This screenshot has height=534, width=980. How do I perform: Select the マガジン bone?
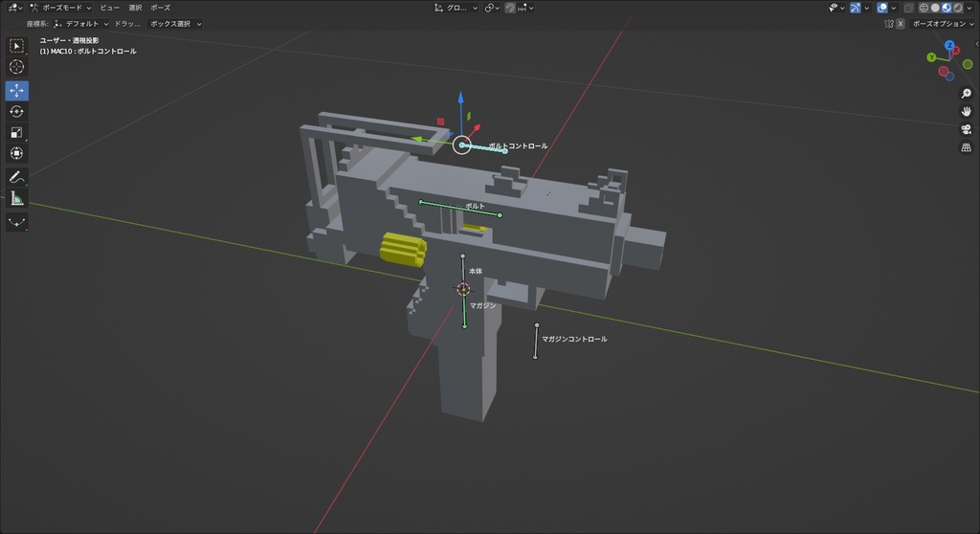point(464,309)
